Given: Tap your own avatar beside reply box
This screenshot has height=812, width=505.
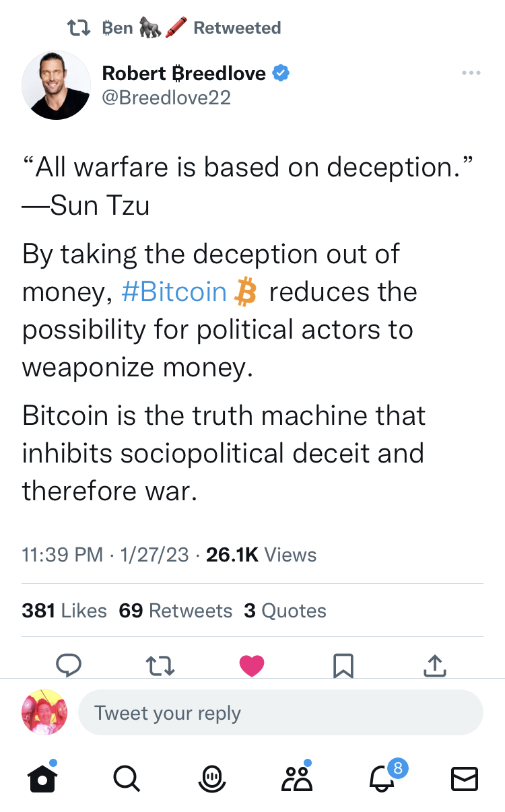Looking at the screenshot, I should click(44, 712).
